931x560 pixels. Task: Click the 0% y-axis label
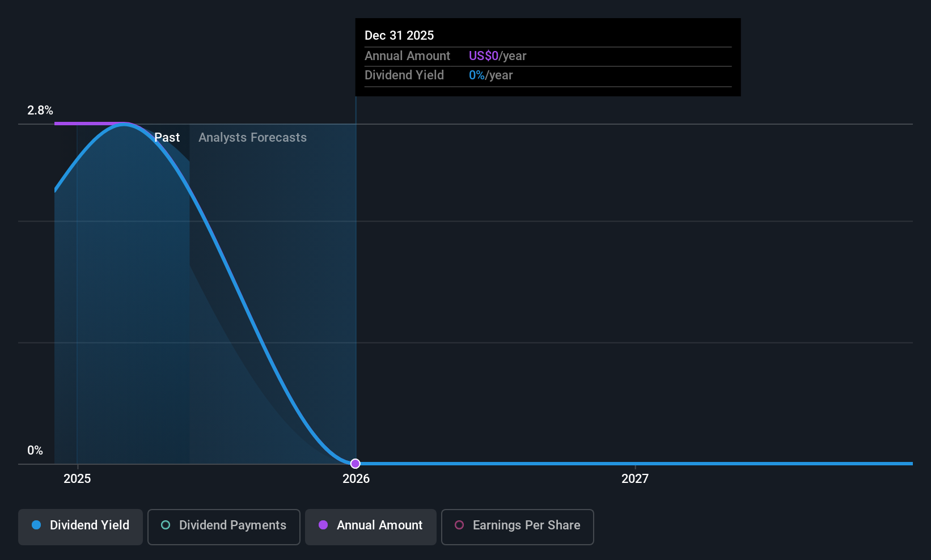(x=35, y=450)
